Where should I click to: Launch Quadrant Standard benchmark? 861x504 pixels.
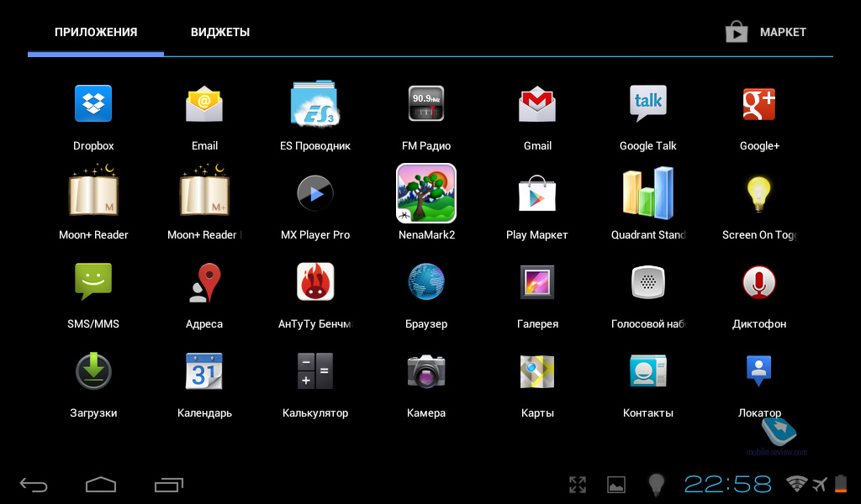pos(648,193)
